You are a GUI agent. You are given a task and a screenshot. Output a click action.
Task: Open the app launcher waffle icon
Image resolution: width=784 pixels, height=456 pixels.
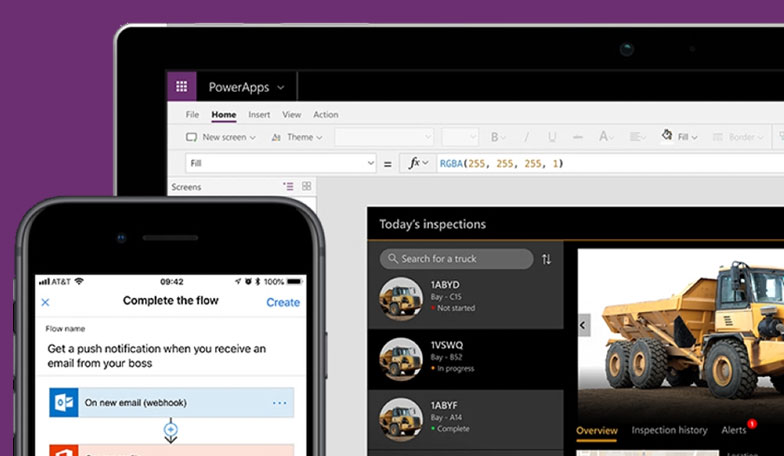click(x=181, y=87)
